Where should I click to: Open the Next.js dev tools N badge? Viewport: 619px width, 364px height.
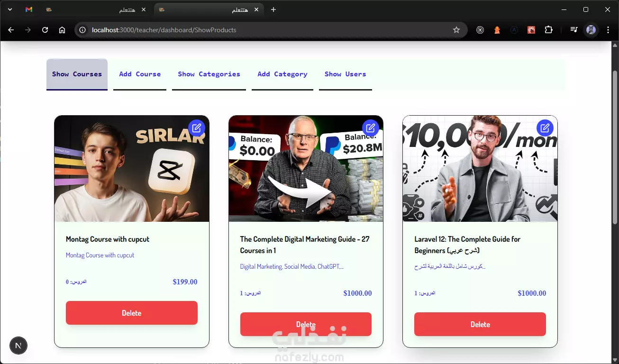click(18, 345)
